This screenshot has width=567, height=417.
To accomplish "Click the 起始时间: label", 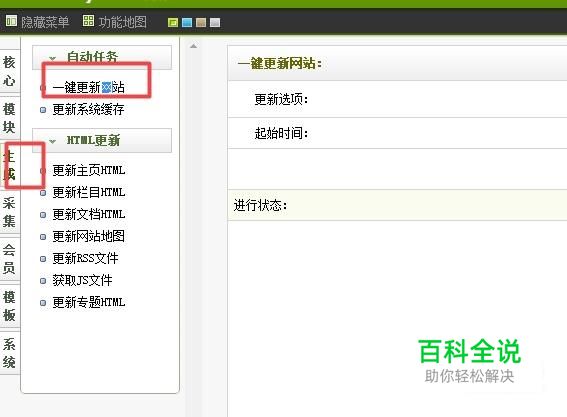I will pos(281,133).
